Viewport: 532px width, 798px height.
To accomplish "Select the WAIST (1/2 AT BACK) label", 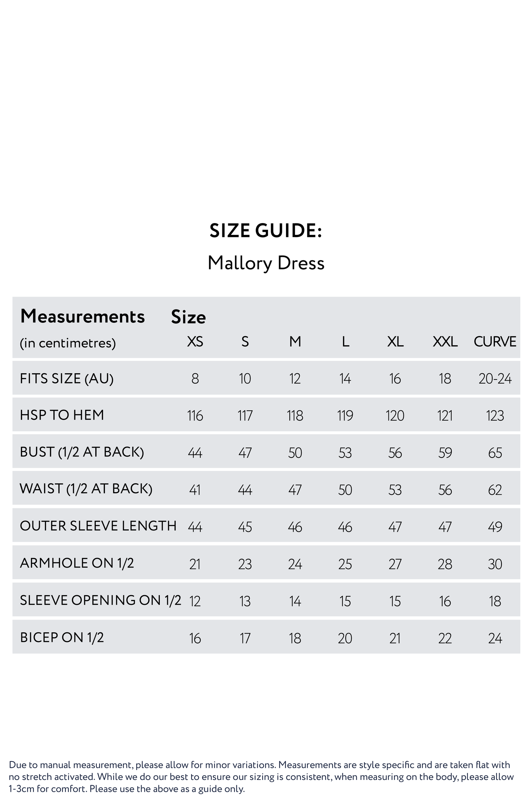I will click(x=86, y=489).
